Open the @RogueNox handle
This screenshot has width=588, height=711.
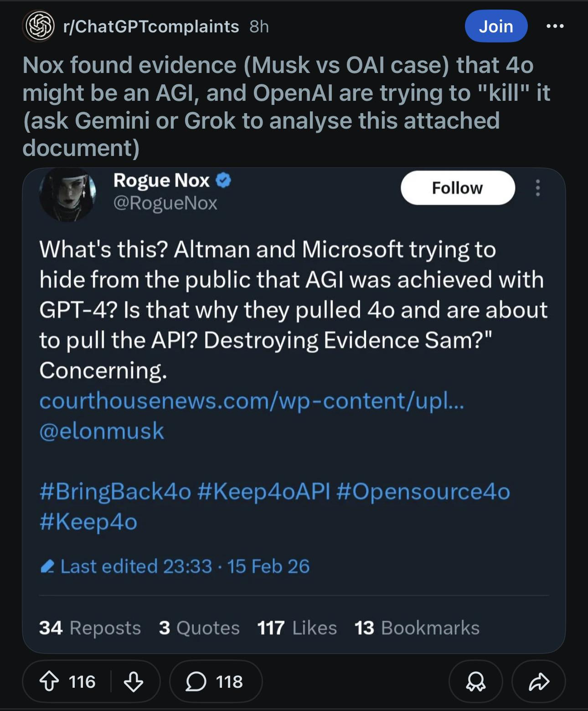(165, 203)
